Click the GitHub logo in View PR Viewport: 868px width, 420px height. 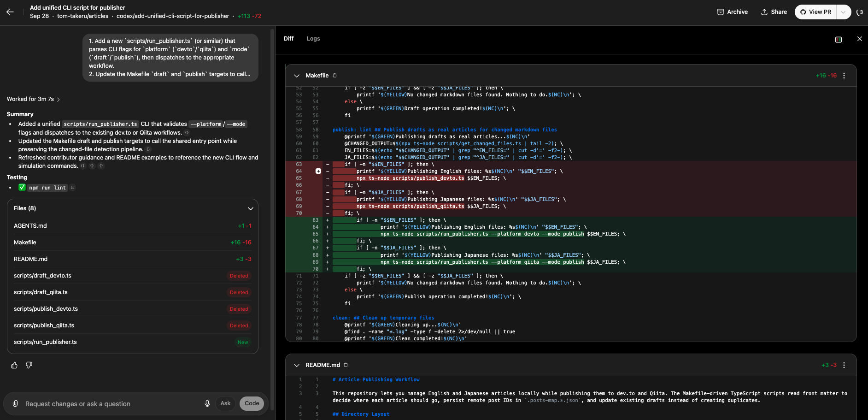803,12
